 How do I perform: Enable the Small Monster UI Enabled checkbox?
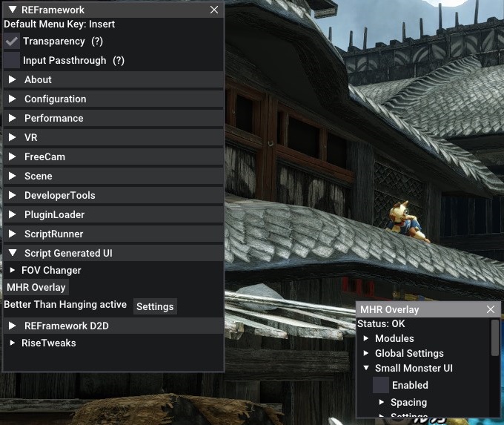coord(380,385)
